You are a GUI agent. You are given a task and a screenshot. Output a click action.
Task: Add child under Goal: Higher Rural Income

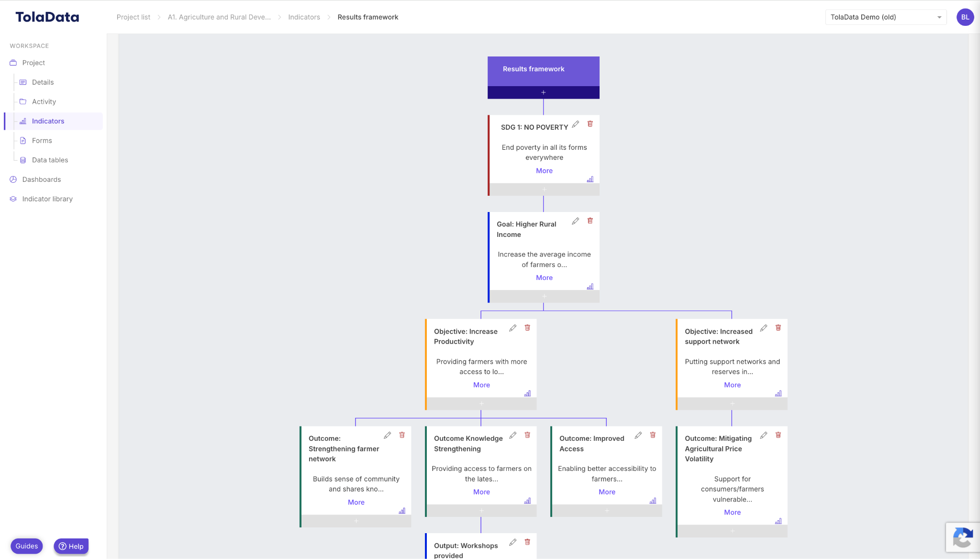coord(544,297)
